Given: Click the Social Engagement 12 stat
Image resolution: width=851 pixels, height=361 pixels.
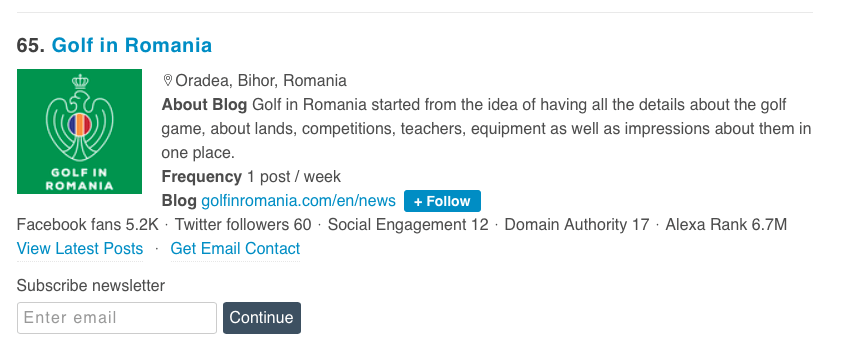Looking at the screenshot, I should [408, 225].
